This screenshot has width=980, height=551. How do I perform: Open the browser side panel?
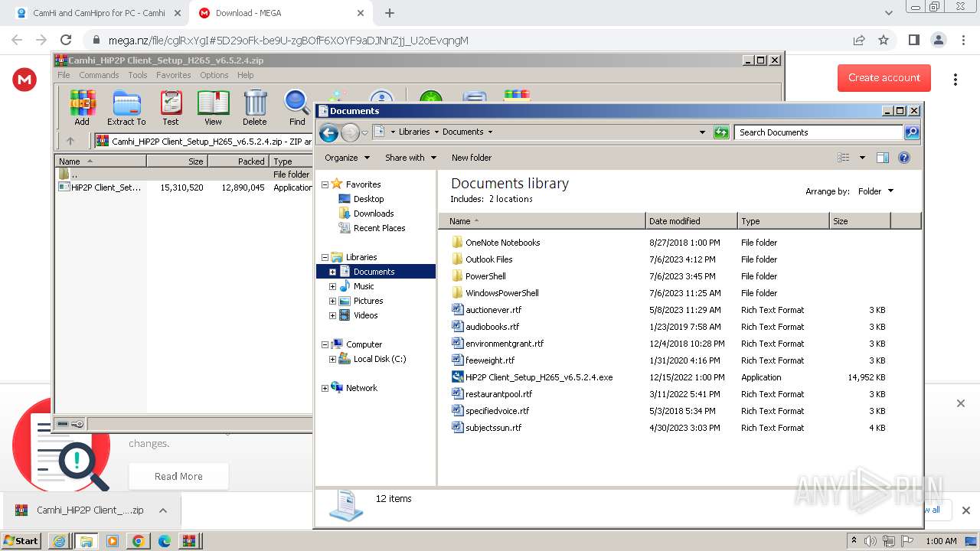[x=913, y=40]
